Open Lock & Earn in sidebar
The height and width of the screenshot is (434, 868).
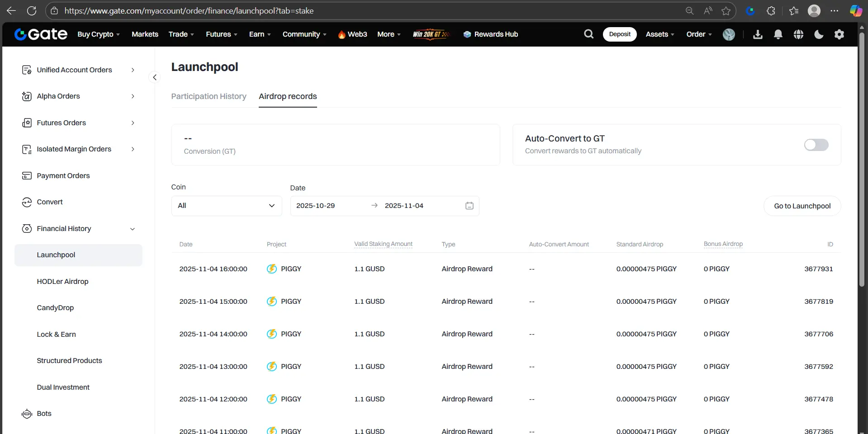56,335
